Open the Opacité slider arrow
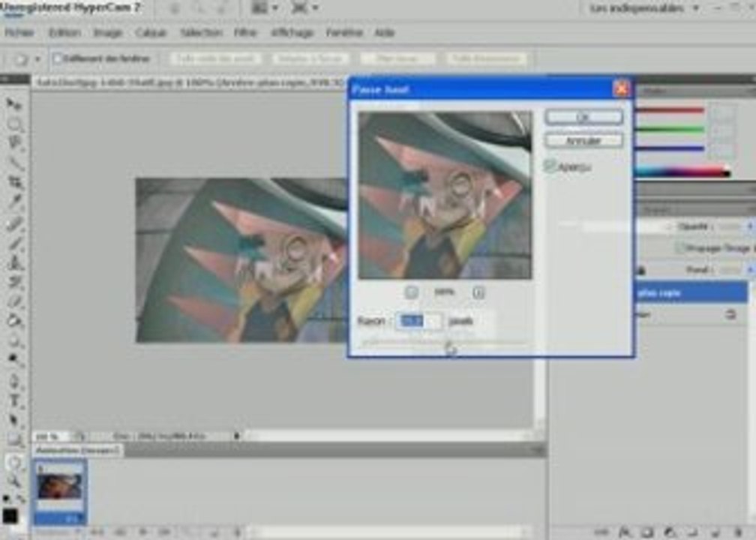 [x=750, y=226]
